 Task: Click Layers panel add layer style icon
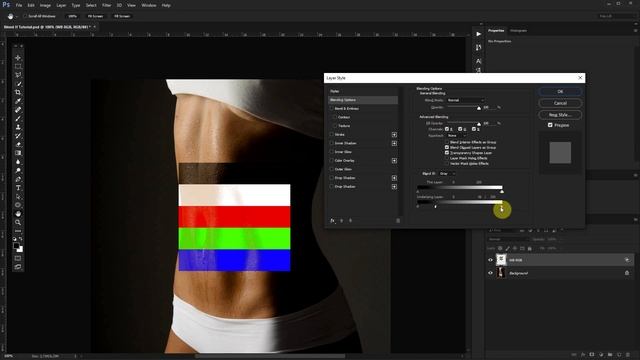[583, 355]
